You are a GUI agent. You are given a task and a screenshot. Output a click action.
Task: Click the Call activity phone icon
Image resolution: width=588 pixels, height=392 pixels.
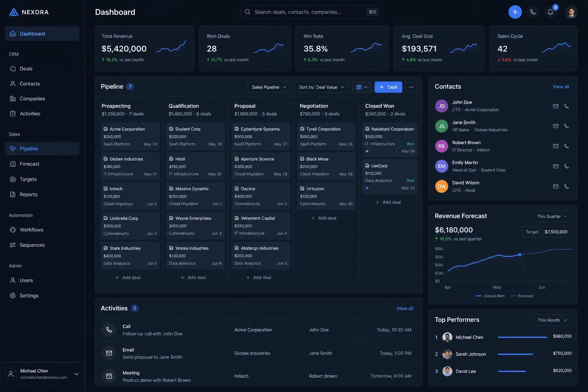(x=109, y=330)
